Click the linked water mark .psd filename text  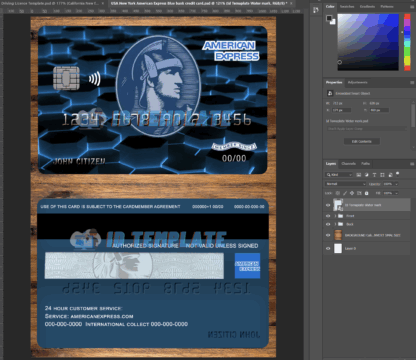[347, 121]
